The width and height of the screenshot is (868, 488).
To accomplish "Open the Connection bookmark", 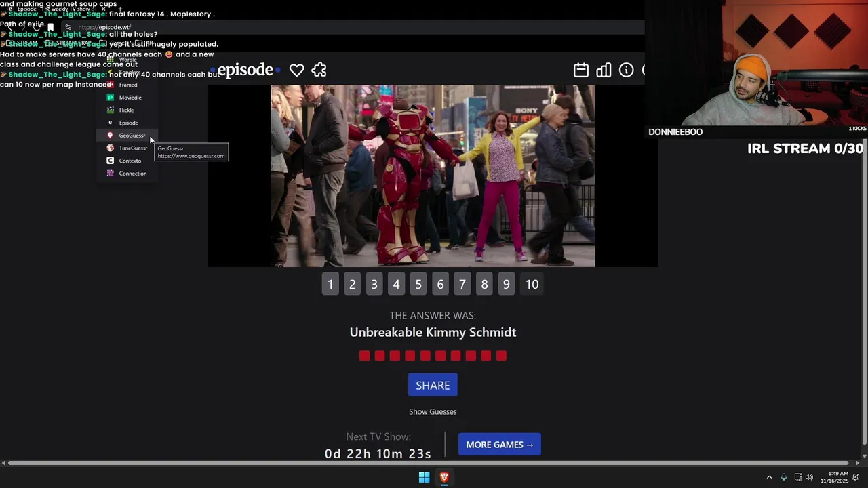I will pyautogui.click(x=127, y=174).
